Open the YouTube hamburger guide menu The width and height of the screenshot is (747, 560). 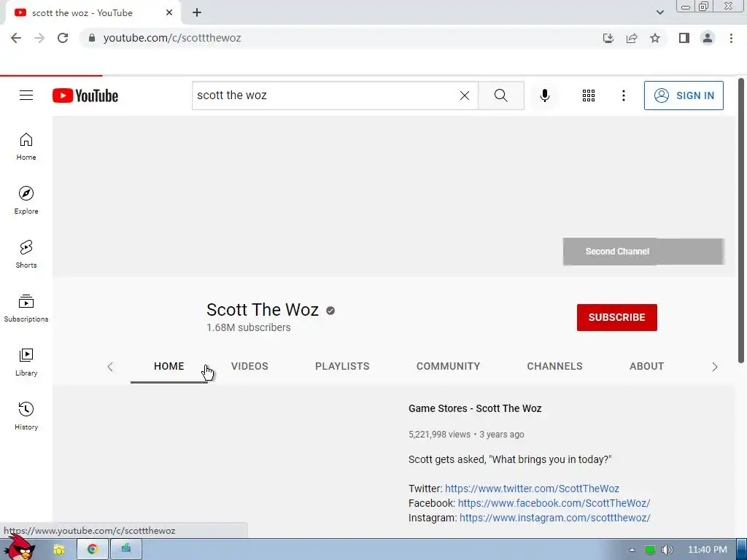coord(26,96)
